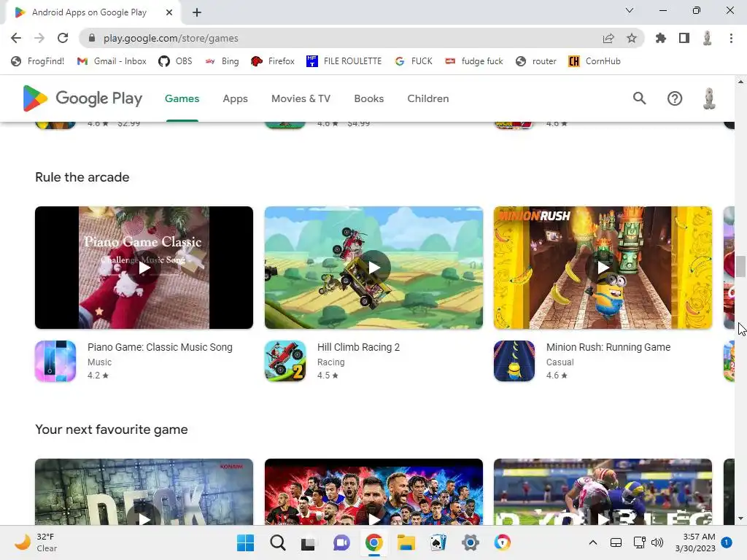Open the Chrome profile avatar in toolbar

coord(708,38)
